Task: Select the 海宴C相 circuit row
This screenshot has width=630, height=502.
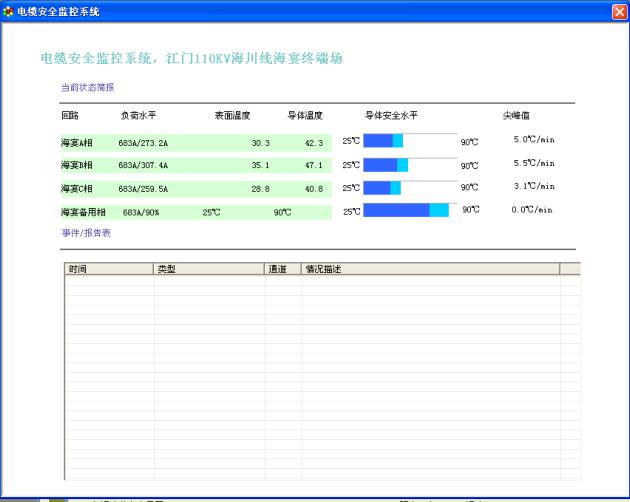Action: (x=195, y=188)
